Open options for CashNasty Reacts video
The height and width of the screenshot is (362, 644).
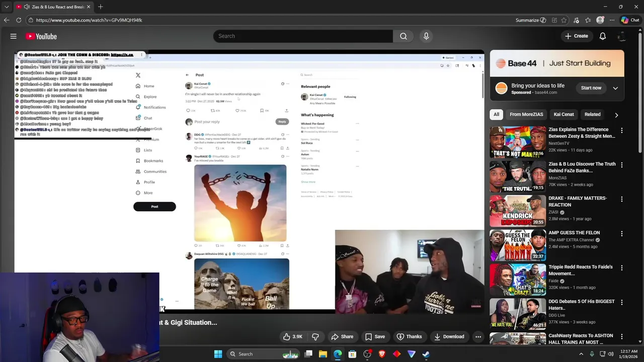(x=621, y=337)
